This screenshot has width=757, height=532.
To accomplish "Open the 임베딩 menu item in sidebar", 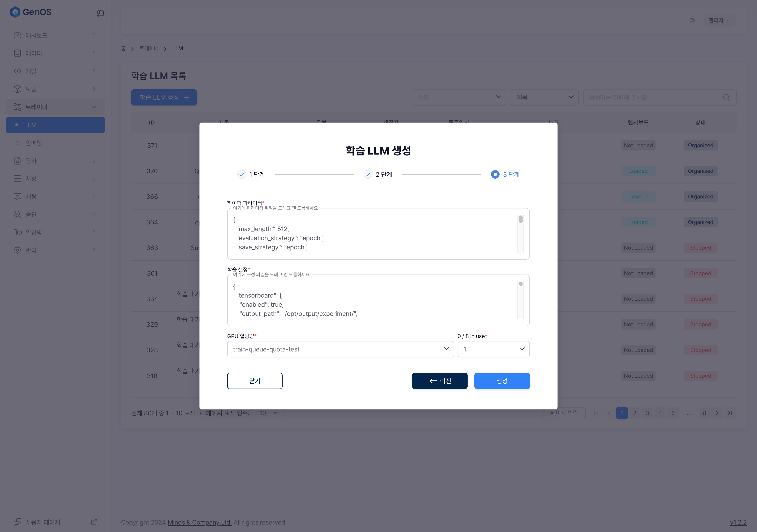I will click(x=34, y=143).
